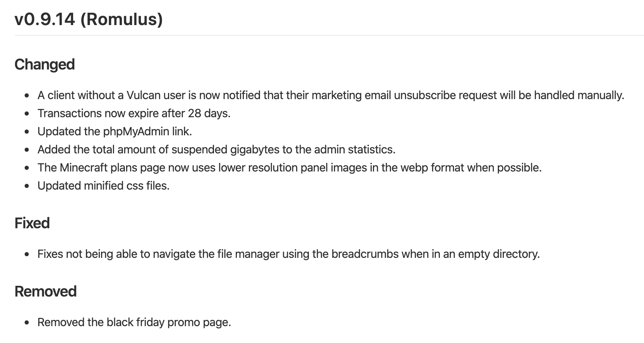This screenshot has height=343, width=644.
Task: Click the Changed section heading
Action: click(45, 65)
